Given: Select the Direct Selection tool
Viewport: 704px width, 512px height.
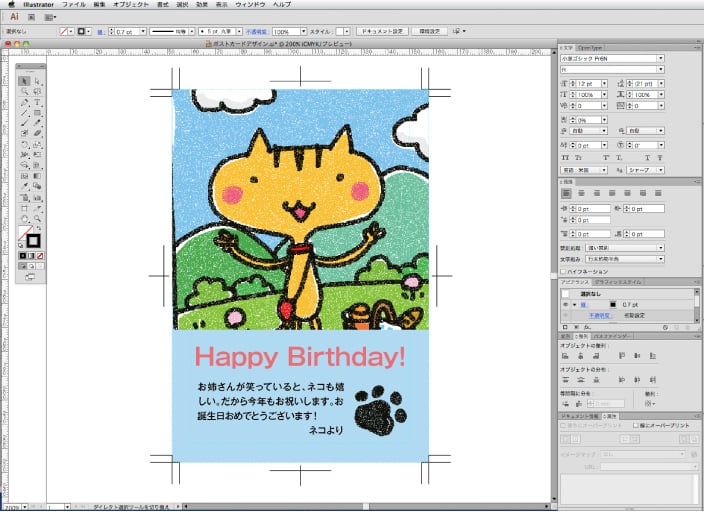Looking at the screenshot, I should [37, 81].
